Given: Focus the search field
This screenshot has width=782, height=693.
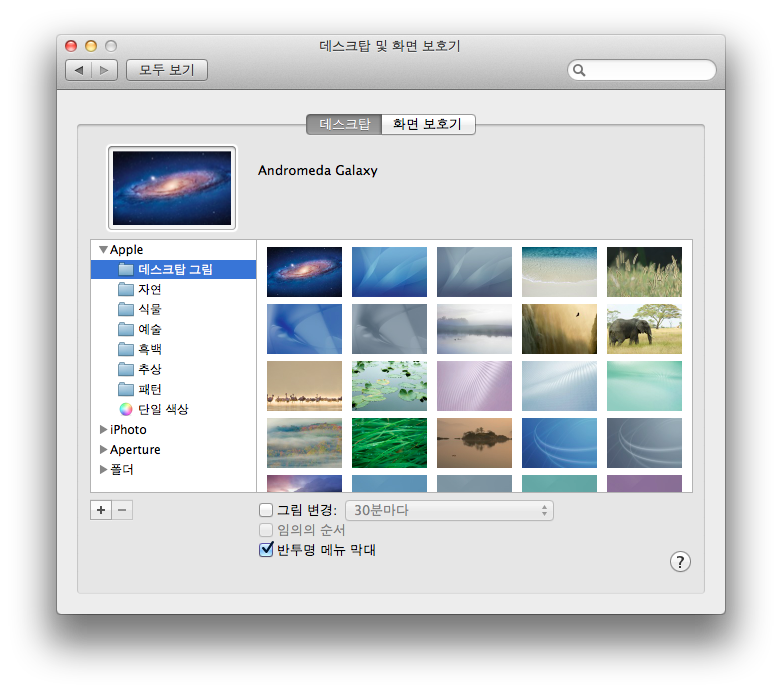Looking at the screenshot, I should click(642, 70).
